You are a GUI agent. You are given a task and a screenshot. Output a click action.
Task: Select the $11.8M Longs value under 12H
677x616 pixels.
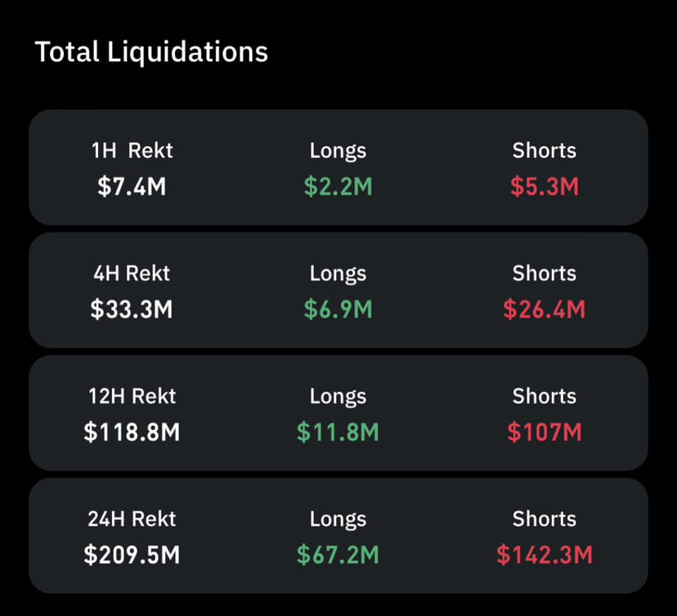click(338, 432)
